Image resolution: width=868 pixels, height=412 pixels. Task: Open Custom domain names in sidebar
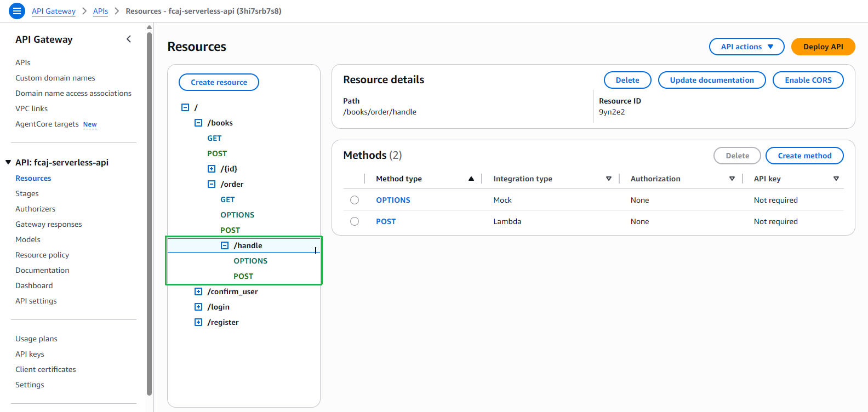[x=55, y=78]
